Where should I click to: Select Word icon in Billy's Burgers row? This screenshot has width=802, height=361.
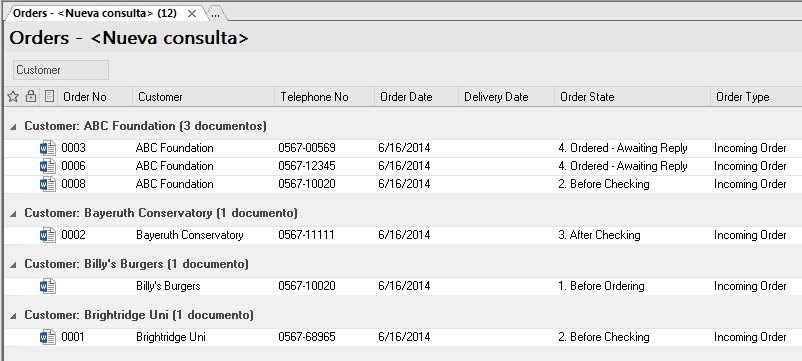pyautogui.click(x=48, y=286)
